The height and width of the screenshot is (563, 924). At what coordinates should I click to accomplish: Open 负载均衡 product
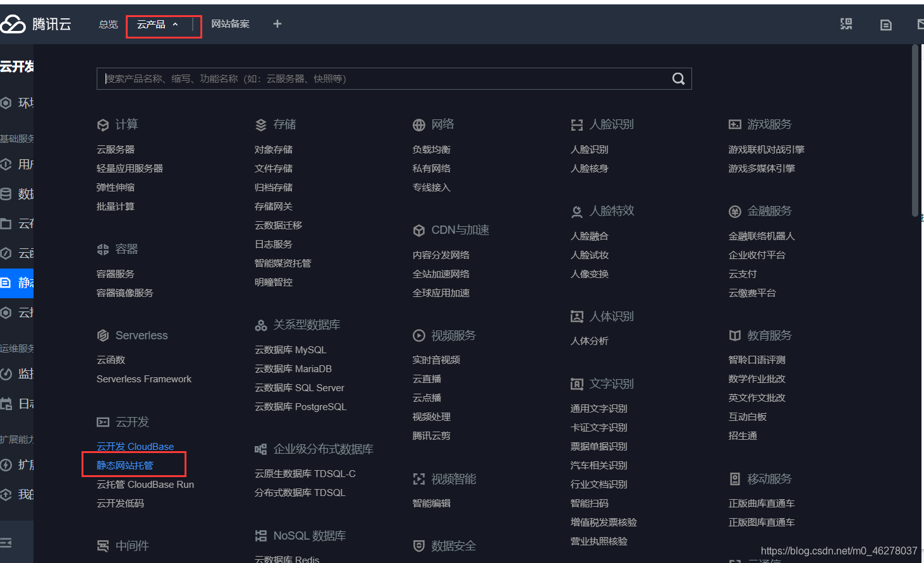[432, 150]
